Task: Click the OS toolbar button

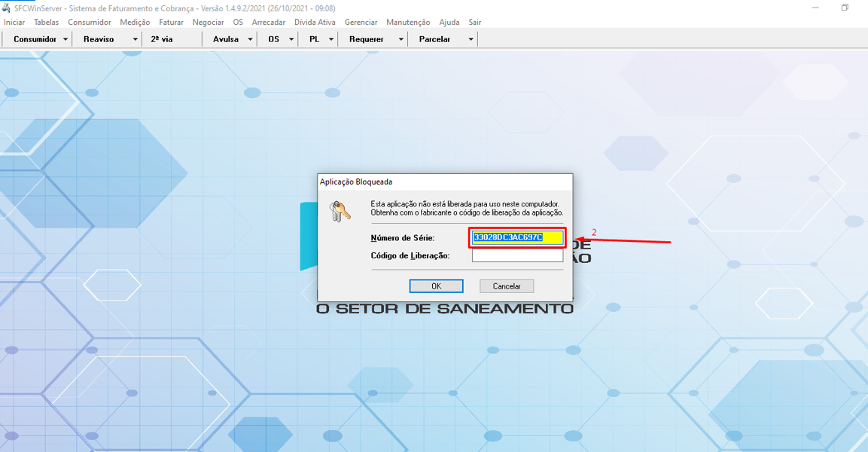Action: pos(273,39)
